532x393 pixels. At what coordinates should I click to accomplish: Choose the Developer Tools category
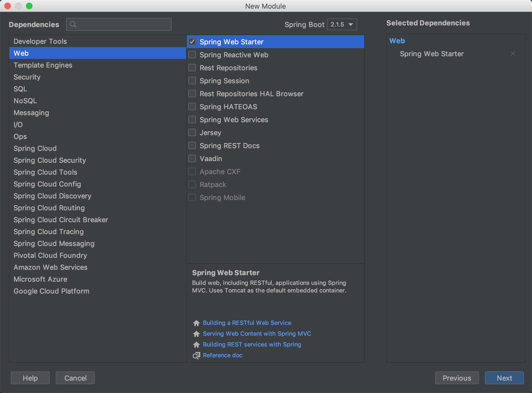click(40, 41)
